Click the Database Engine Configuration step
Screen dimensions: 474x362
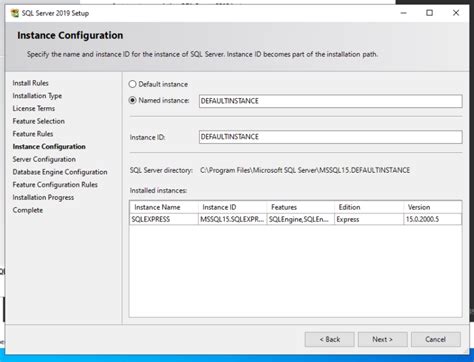click(60, 172)
